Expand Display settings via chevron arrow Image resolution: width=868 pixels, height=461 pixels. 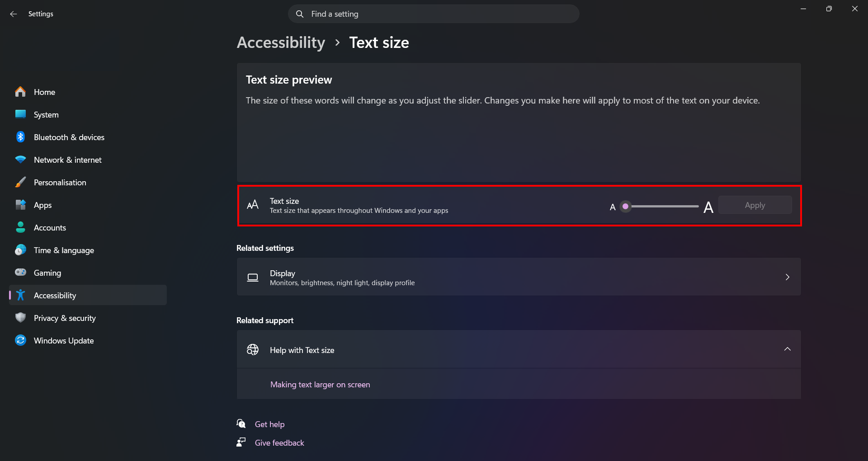pyautogui.click(x=787, y=277)
